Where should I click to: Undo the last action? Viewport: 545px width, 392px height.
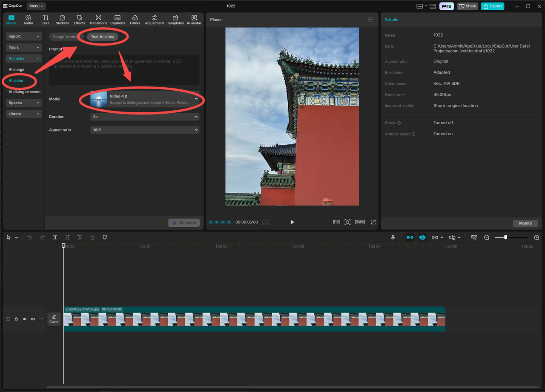click(29, 237)
